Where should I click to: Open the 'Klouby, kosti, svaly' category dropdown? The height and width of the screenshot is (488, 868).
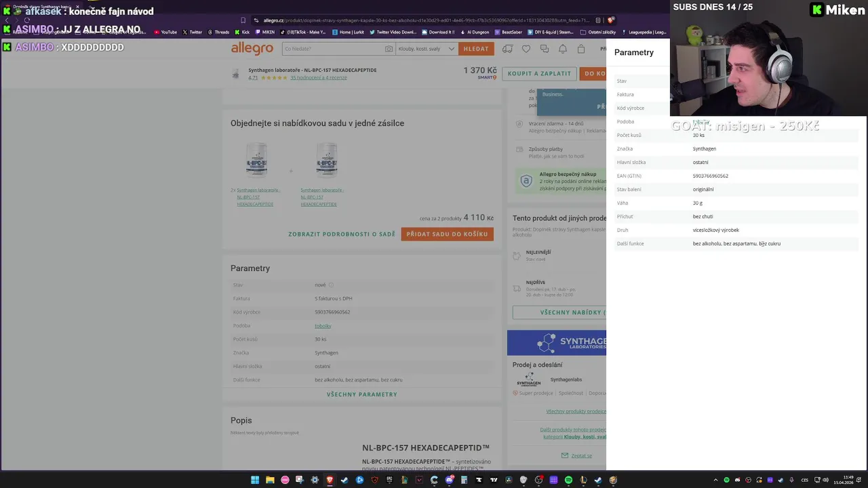pyautogui.click(x=427, y=49)
